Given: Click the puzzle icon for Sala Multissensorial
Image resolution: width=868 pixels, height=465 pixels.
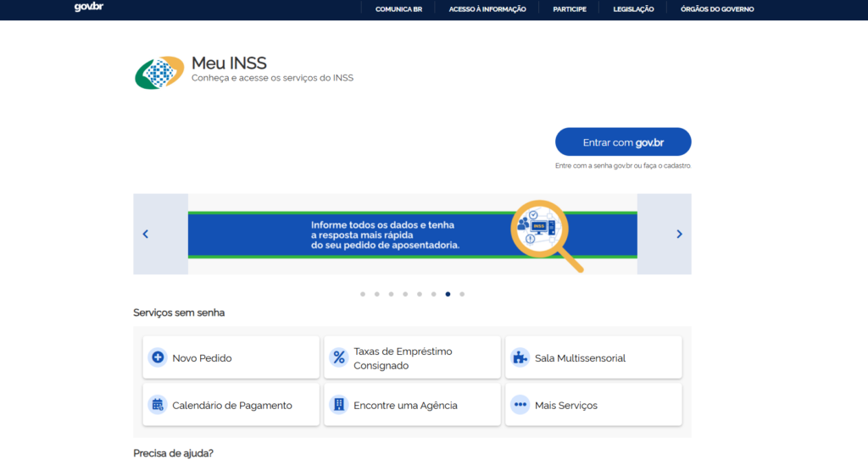Looking at the screenshot, I should click(520, 357).
